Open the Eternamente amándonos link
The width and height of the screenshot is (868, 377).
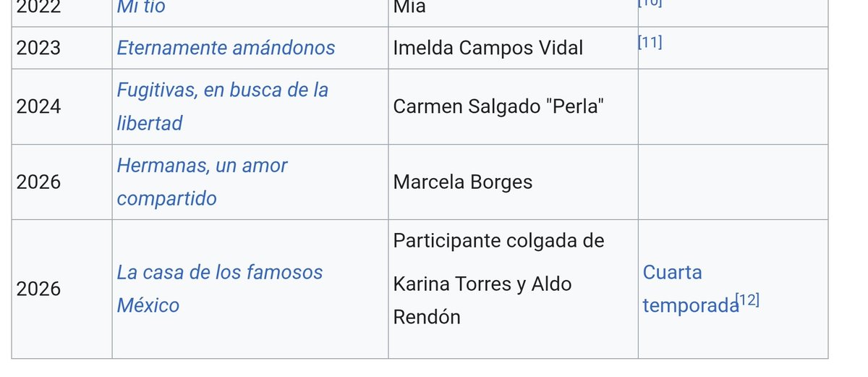pos(226,48)
